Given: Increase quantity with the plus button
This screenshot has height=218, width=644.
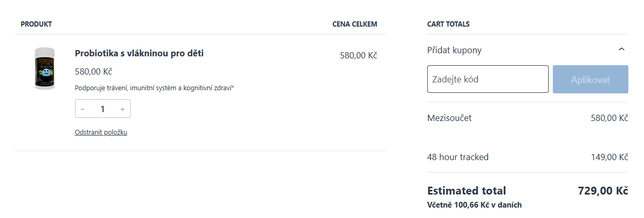Looking at the screenshot, I should pyautogui.click(x=122, y=109).
